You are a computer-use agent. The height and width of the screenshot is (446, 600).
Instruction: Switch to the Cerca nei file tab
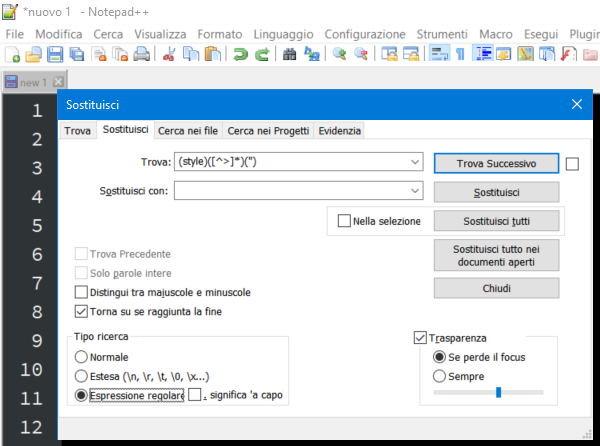coord(188,131)
